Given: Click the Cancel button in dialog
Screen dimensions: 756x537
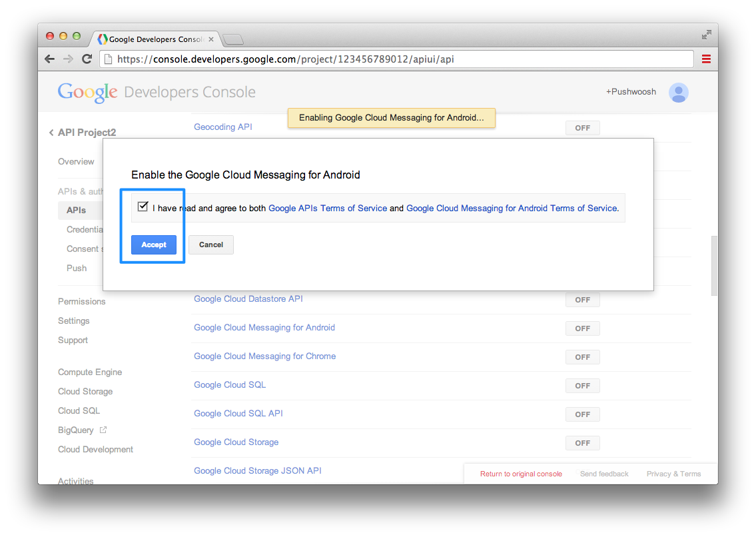Looking at the screenshot, I should [211, 245].
